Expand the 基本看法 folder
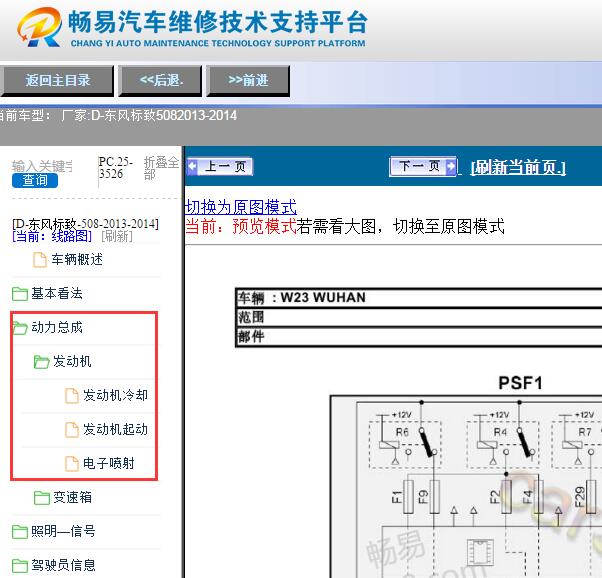The height and width of the screenshot is (578, 602). pyautogui.click(x=57, y=293)
